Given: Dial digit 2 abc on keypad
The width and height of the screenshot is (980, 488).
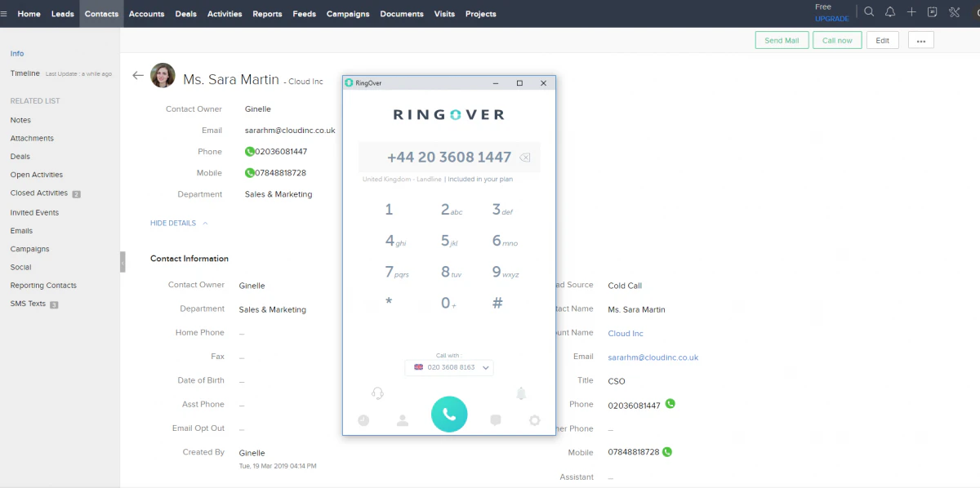Looking at the screenshot, I should click(451, 210).
